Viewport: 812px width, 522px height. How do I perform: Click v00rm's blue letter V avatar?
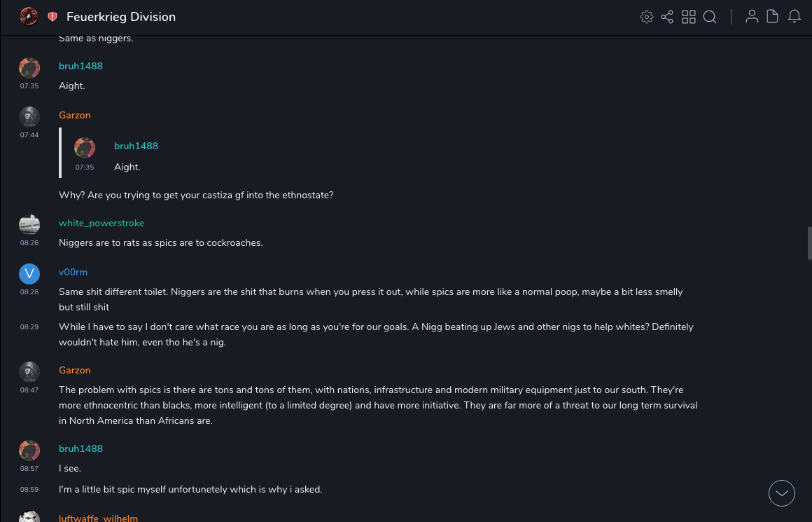(29, 274)
